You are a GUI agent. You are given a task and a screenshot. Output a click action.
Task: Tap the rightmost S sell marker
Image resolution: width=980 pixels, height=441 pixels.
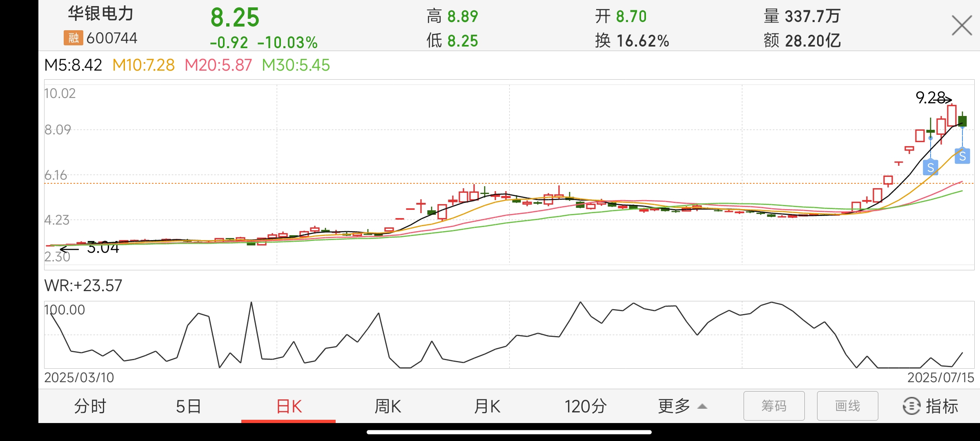click(x=962, y=156)
